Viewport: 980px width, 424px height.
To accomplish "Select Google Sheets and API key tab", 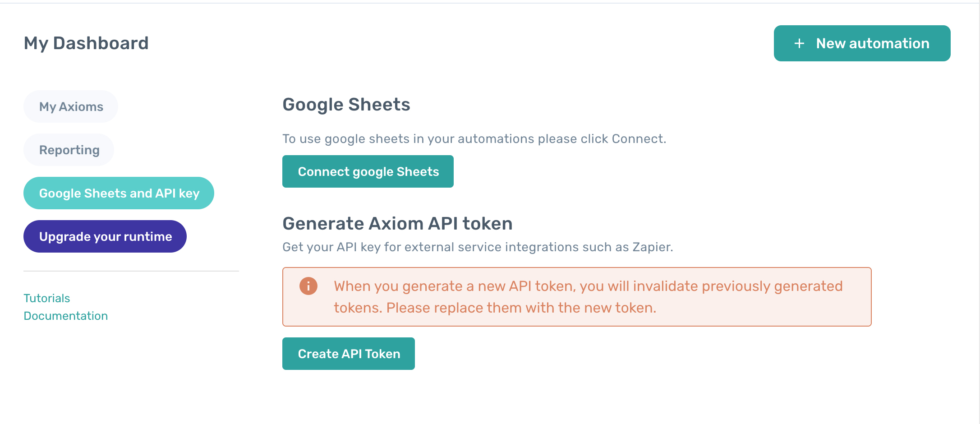I will click(119, 193).
